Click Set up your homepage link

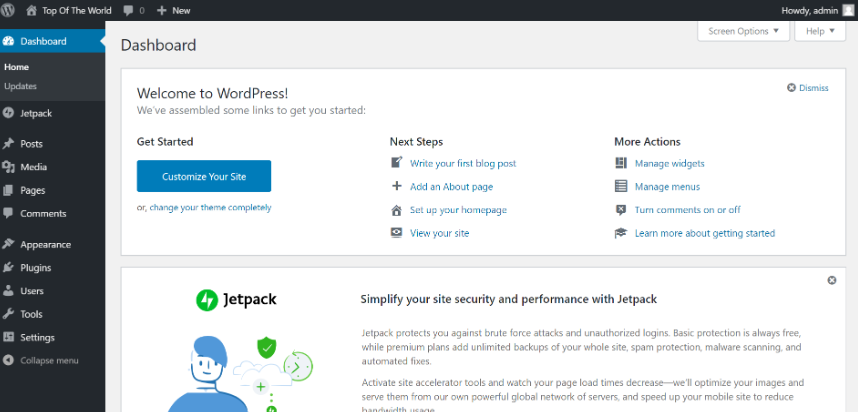pos(459,210)
